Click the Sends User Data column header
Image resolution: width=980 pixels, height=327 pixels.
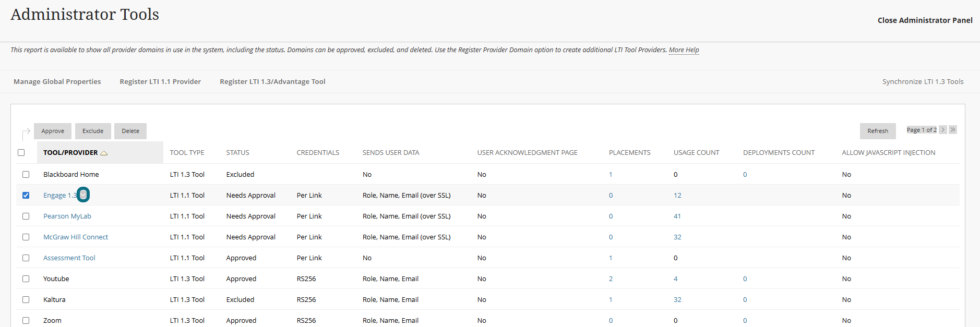tap(391, 153)
